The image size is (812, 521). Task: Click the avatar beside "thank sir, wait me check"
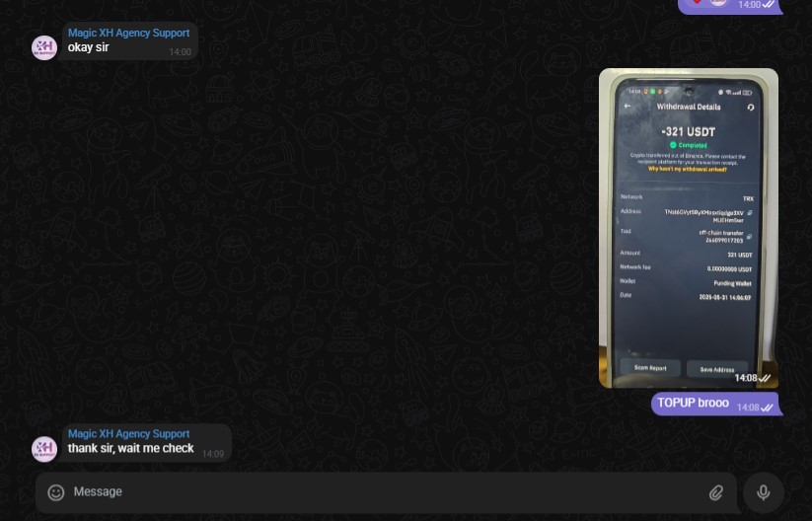tap(44, 448)
